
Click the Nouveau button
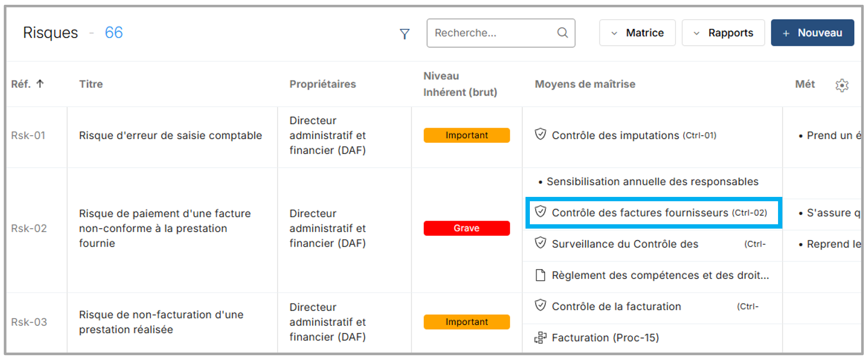[812, 33]
